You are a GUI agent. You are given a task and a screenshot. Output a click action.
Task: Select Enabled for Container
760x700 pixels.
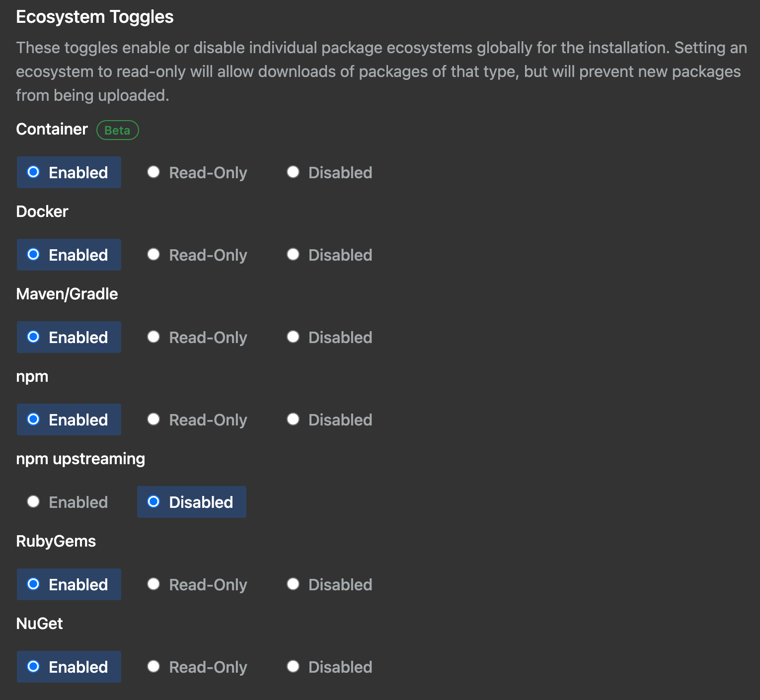(69, 172)
